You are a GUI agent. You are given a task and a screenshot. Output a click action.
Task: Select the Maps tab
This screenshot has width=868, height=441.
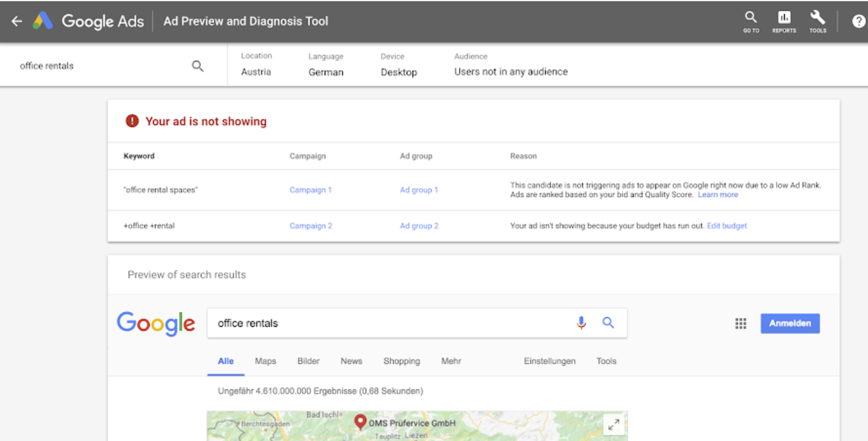265,361
